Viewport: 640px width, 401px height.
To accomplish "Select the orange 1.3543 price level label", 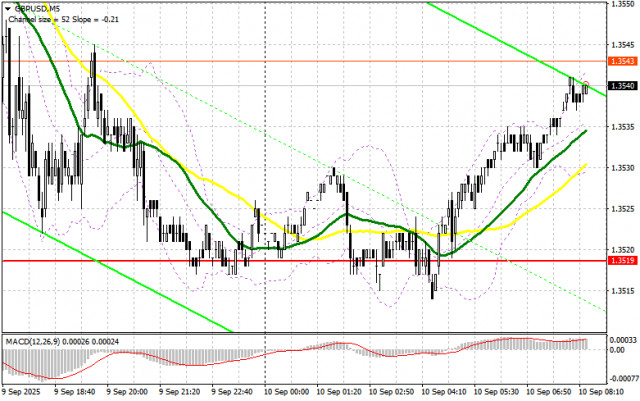I will [622, 61].
